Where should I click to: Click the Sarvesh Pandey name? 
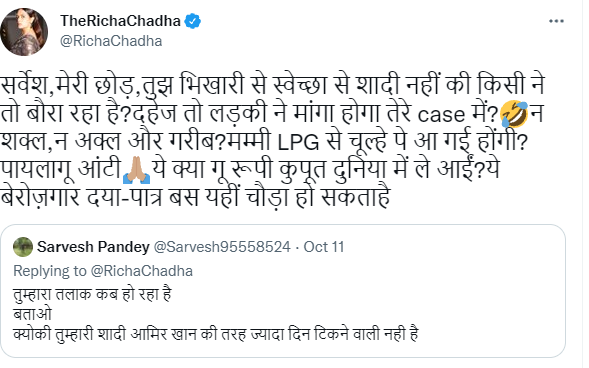[x=93, y=247]
